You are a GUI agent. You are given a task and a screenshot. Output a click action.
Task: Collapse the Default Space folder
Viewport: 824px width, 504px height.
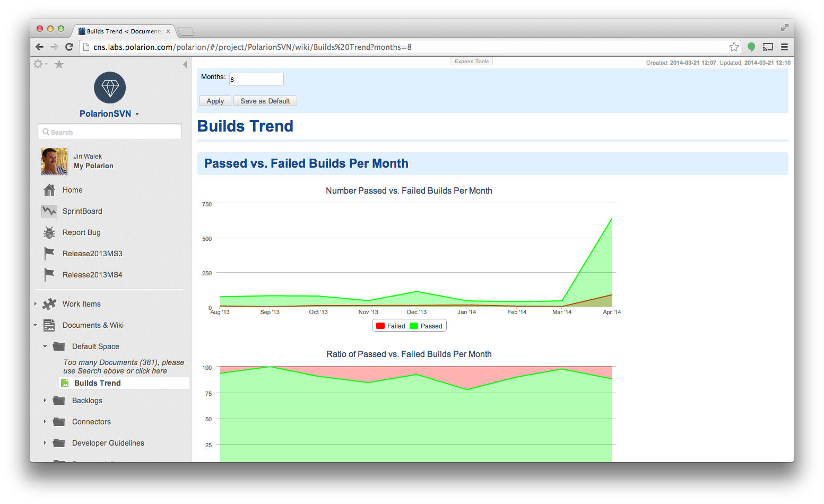pos(45,346)
